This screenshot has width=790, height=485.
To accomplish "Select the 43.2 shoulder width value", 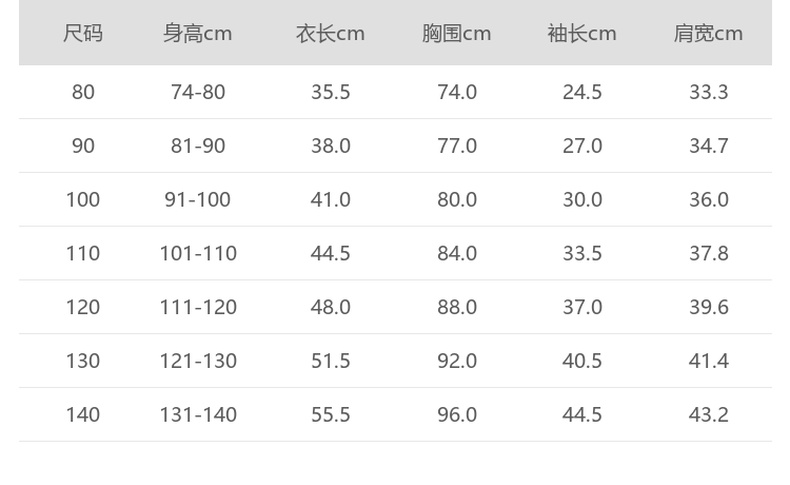I will click(708, 415).
